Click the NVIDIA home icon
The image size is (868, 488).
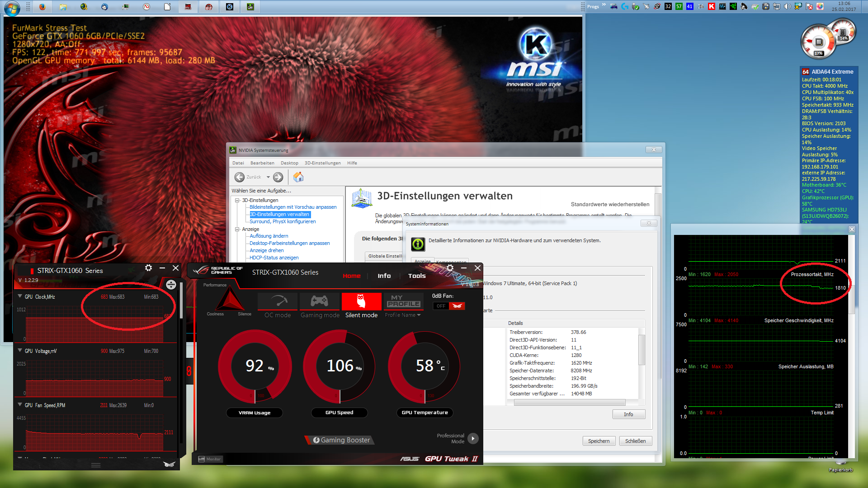coord(298,177)
